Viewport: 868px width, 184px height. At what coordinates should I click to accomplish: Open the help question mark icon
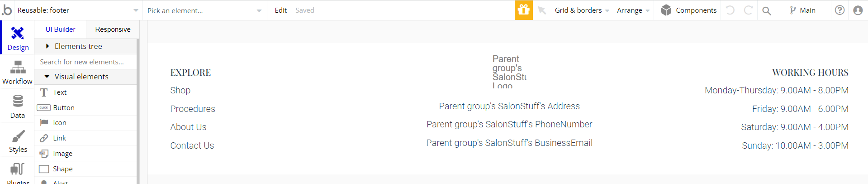click(840, 10)
